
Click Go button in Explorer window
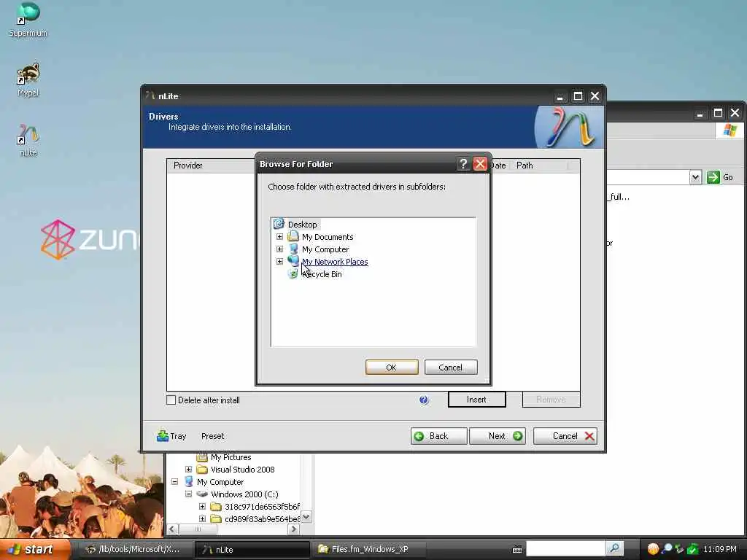(720, 177)
